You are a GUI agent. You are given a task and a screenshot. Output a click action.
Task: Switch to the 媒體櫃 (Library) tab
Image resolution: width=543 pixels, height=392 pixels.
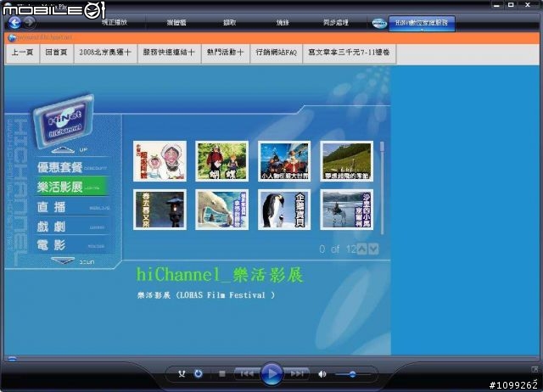point(176,23)
